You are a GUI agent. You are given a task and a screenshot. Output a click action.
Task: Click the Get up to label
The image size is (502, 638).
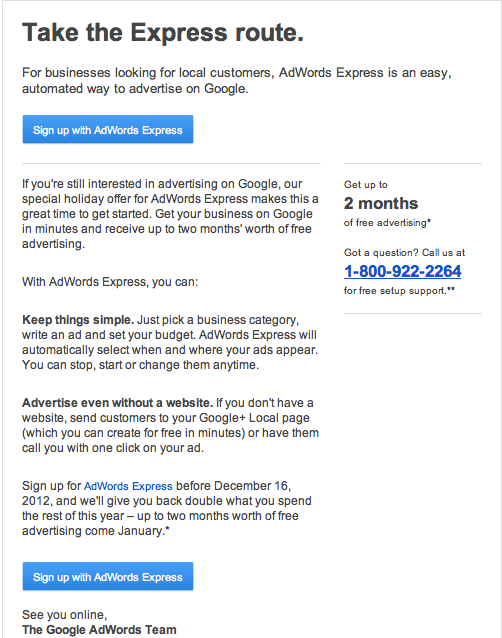(x=366, y=185)
